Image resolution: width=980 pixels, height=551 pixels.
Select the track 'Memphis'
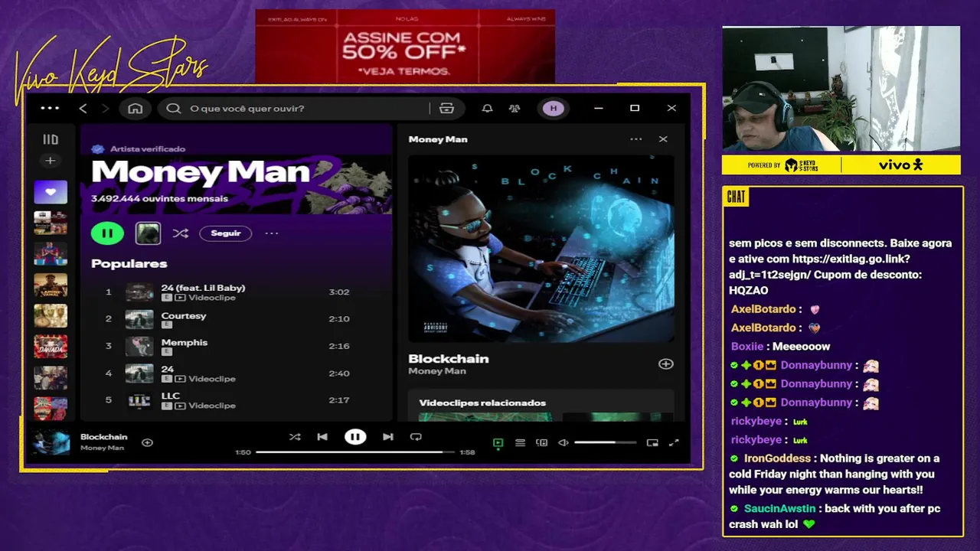(x=185, y=342)
